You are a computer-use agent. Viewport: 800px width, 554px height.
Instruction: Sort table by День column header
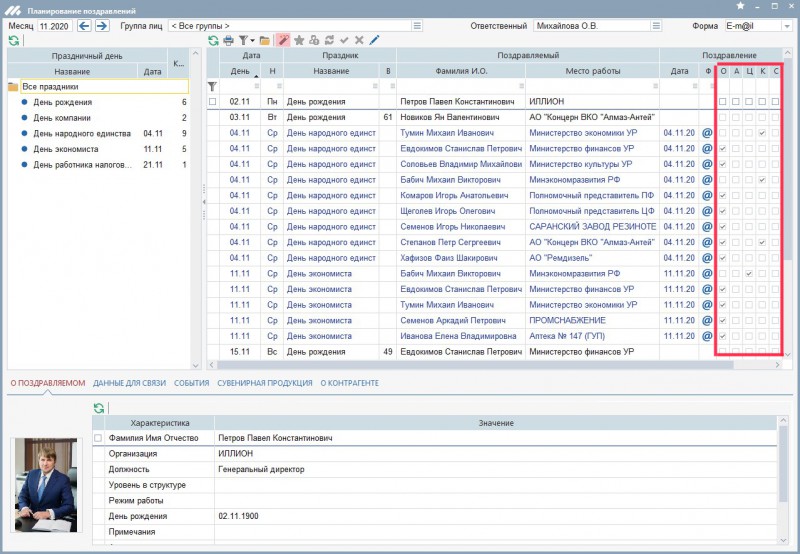pyautogui.click(x=240, y=71)
